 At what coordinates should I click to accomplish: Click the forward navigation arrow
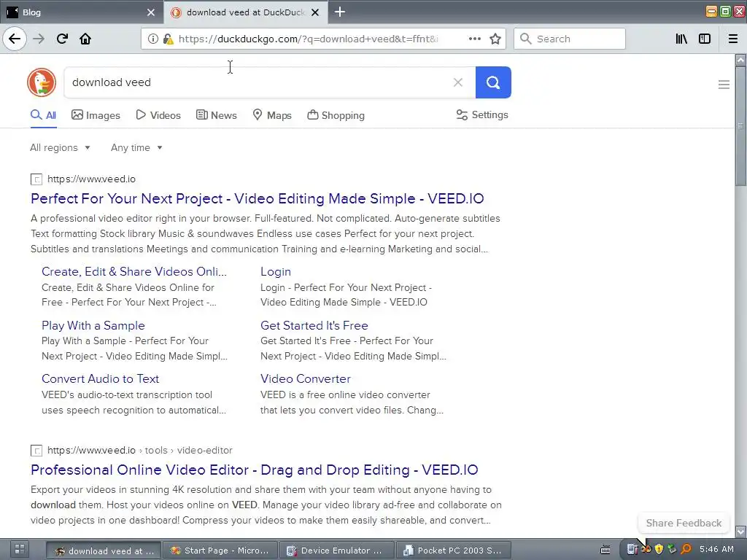click(x=39, y=39)
